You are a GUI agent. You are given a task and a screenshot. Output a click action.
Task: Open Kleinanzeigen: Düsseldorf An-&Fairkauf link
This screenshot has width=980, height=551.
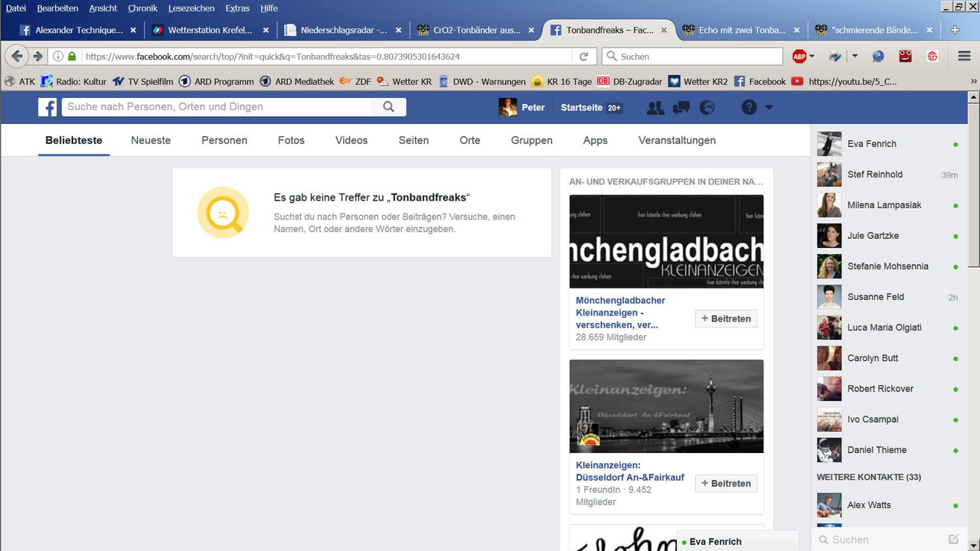click(630, 471)
